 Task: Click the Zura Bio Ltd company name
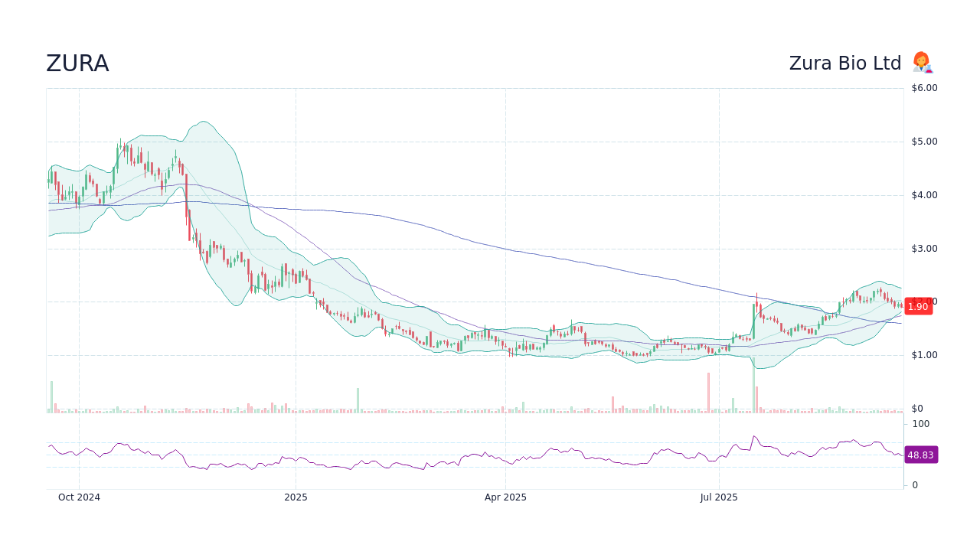845,63
